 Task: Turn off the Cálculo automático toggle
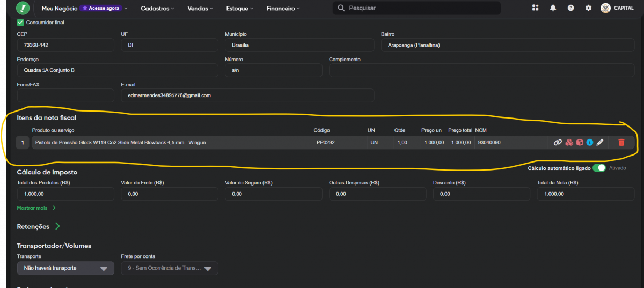click(x=599, y=168)
